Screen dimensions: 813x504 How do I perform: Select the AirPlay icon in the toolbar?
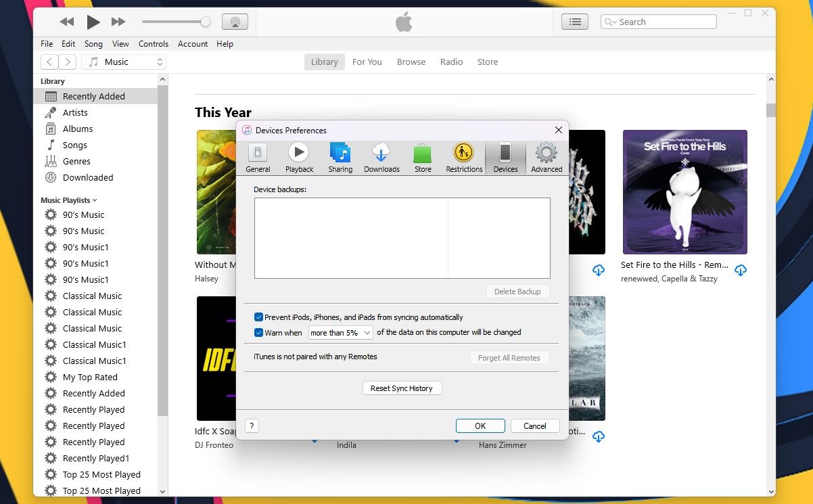(x=235, y=21)
